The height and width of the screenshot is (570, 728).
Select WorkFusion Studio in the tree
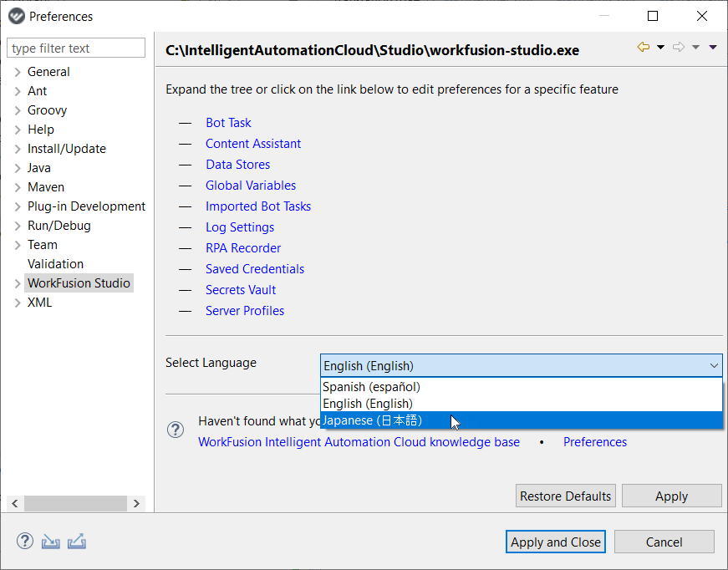(x=79, y=283)
